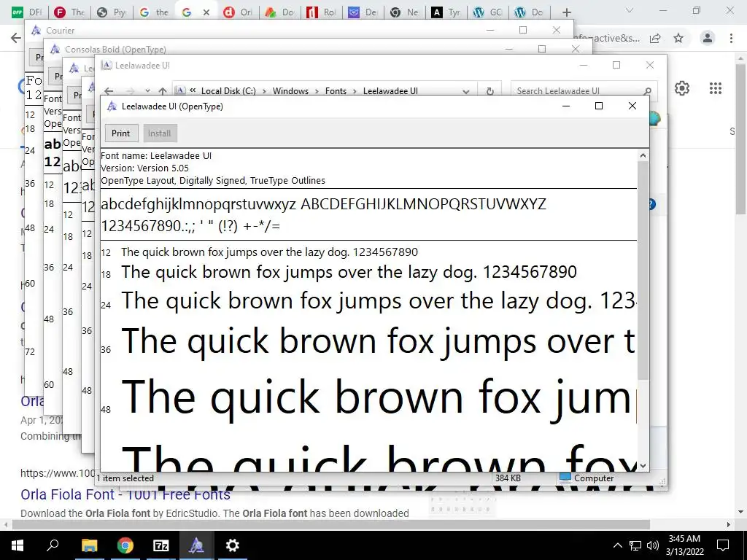Open Google apps grid

coord(716,88)
